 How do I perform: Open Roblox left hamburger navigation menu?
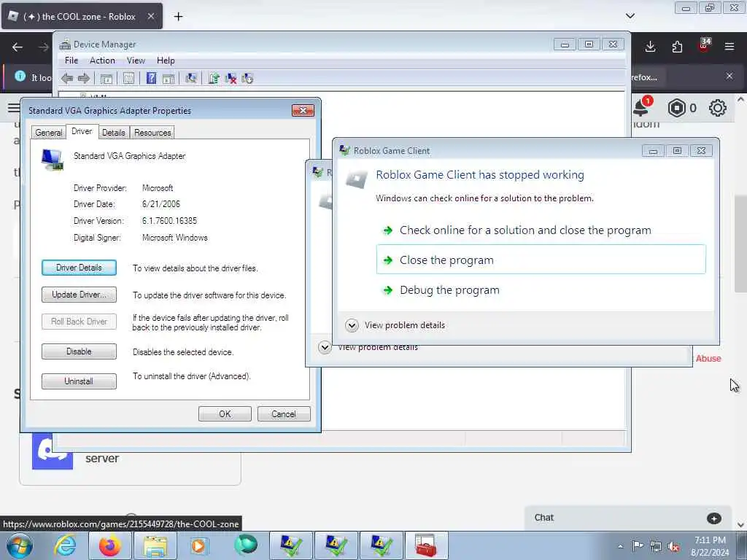click(x=13, y=108)
